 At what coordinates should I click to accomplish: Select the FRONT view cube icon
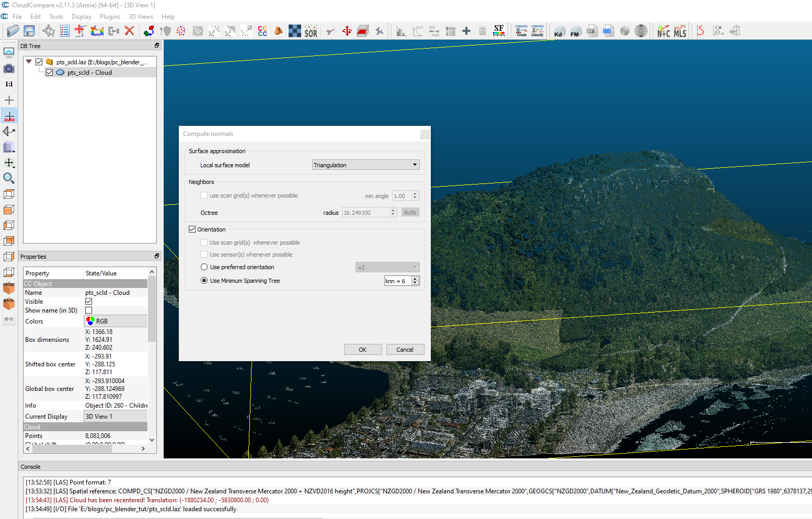coord(9,288)
